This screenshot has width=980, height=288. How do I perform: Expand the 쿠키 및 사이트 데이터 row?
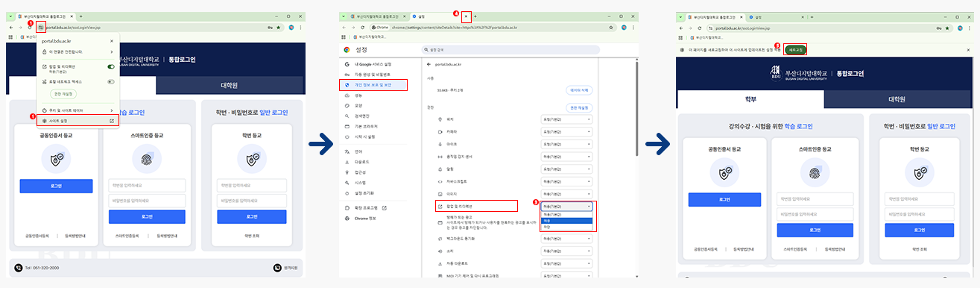(78, 110)
